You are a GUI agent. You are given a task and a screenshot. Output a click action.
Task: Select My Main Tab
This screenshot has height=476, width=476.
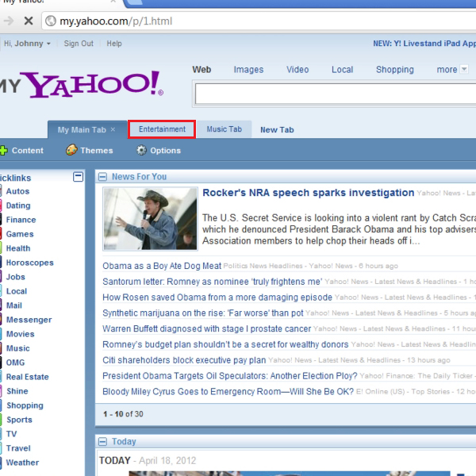[82, 130]
